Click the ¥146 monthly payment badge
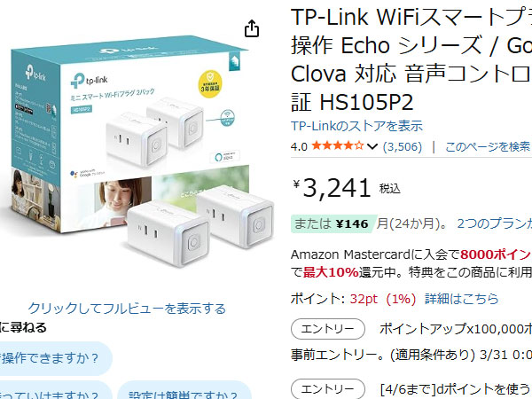This screenshot has width=532, height=399. [333, 224]
